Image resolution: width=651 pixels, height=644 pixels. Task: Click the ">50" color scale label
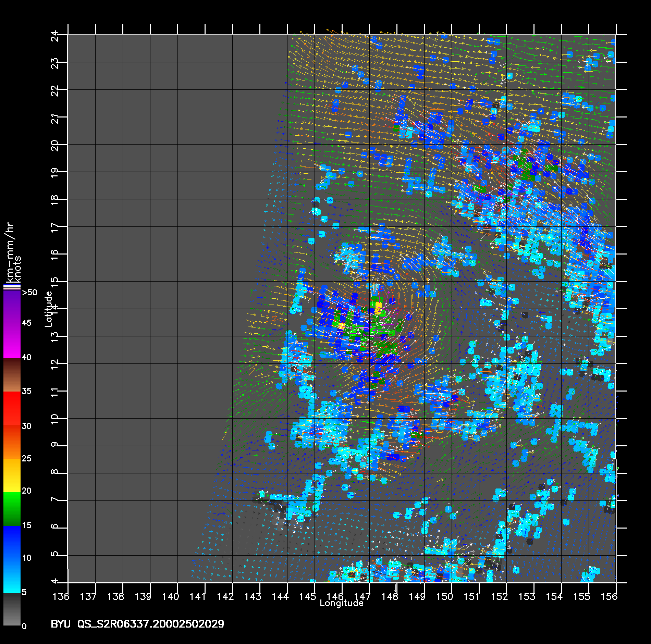click(x=29, y=293)
